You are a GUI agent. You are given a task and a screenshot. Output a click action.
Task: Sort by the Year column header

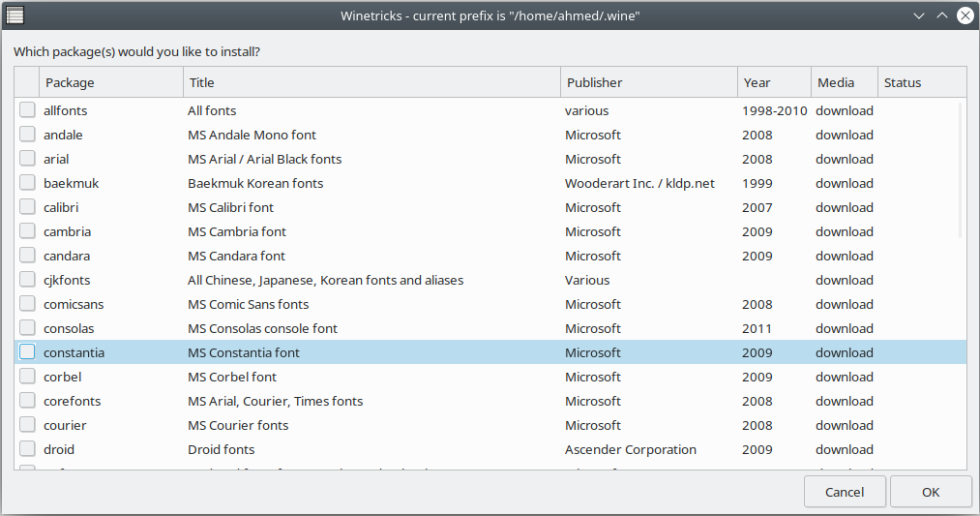point(774,82)
